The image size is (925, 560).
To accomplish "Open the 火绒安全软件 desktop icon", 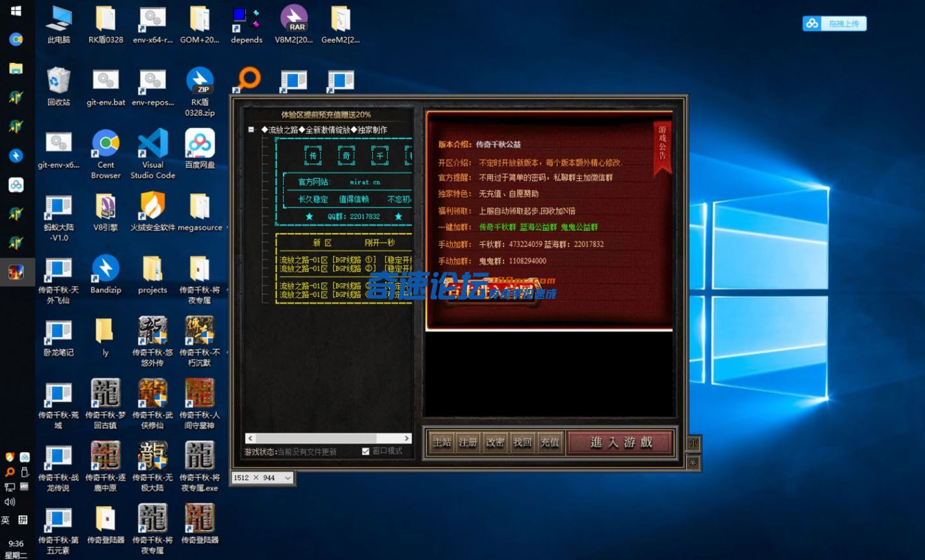I will pos(153,212).
